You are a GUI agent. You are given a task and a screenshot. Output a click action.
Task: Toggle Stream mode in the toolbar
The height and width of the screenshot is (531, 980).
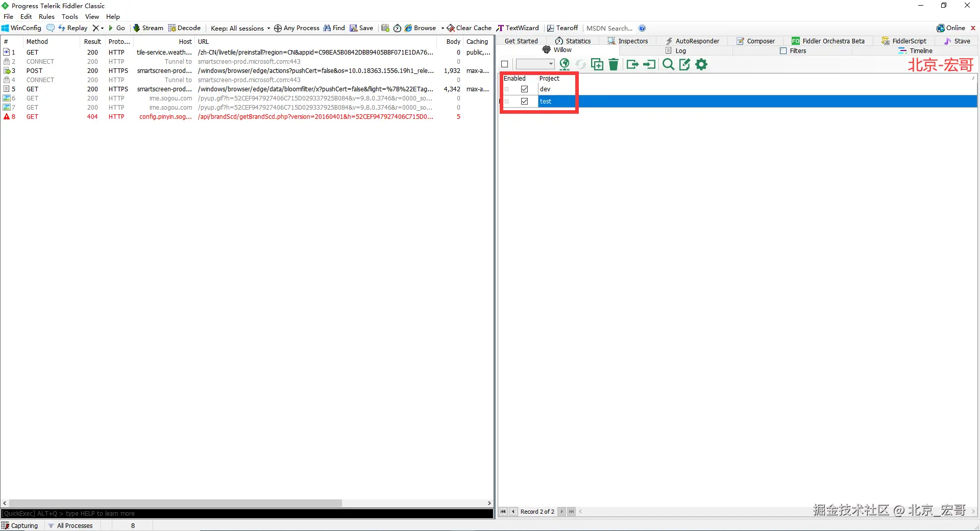tap(149, 28)
